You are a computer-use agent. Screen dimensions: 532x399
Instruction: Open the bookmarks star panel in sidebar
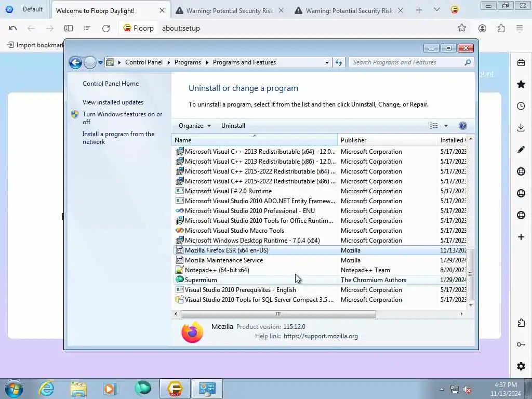521,84
